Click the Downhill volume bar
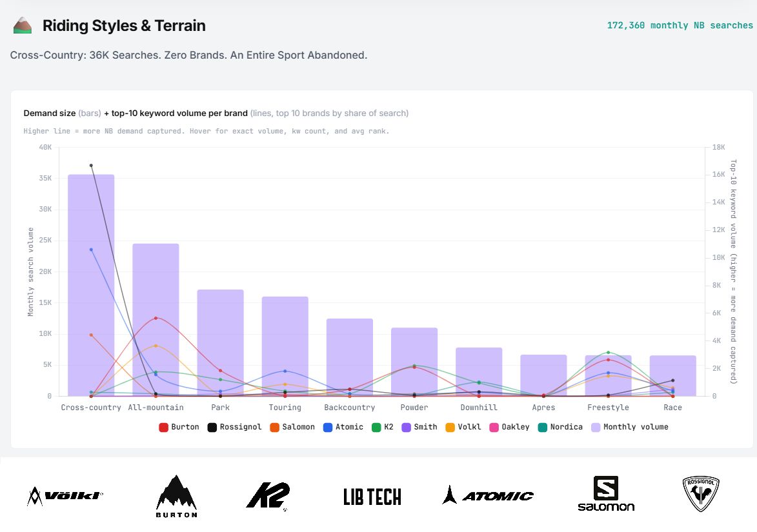 point(479,372)
